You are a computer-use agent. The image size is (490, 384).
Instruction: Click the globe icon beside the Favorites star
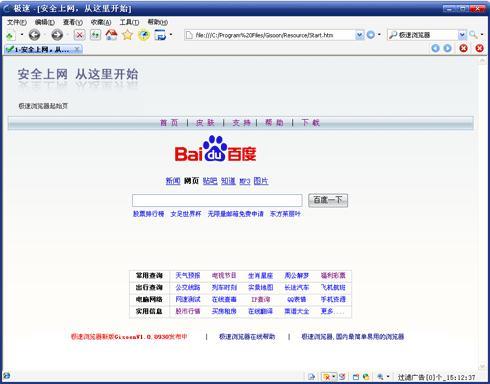coord(144,35)
